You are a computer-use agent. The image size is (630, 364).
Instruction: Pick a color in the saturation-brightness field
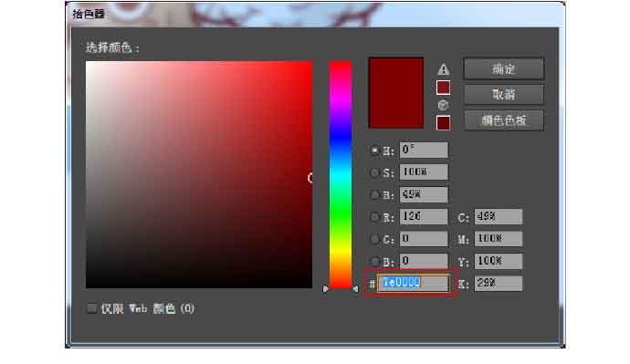tap(199, 174)
